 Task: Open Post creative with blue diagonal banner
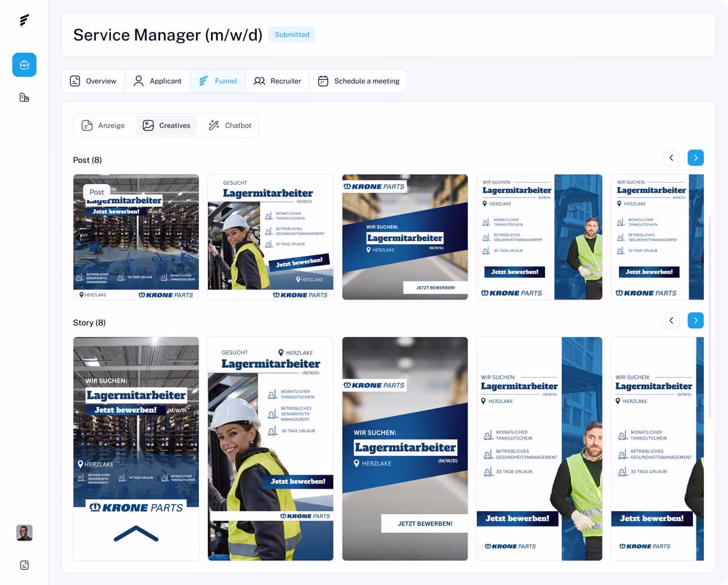click(405, 237)
